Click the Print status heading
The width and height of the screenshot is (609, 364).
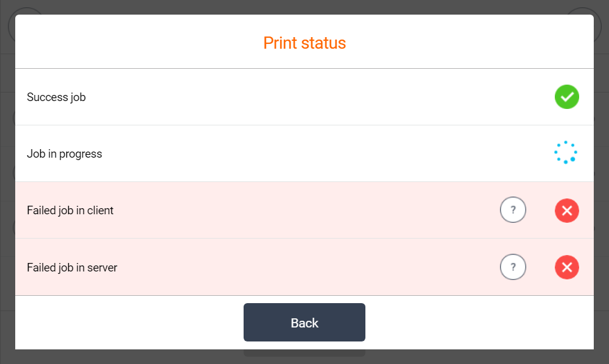click(304, 43)
